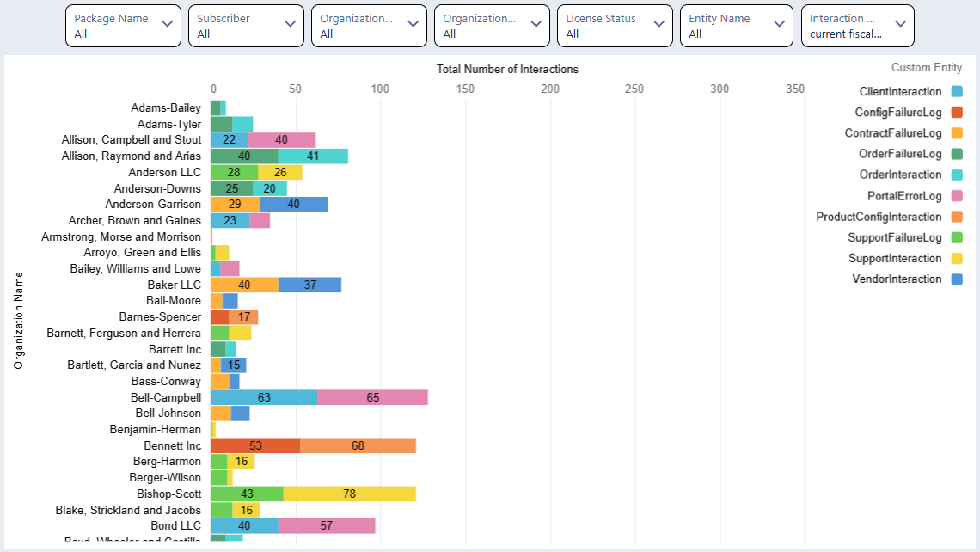Click the Bishop-Scott bar segment labeled 78
Image resolution: width=980 pixels, height=552 pixels.
[x=349, y=494]
